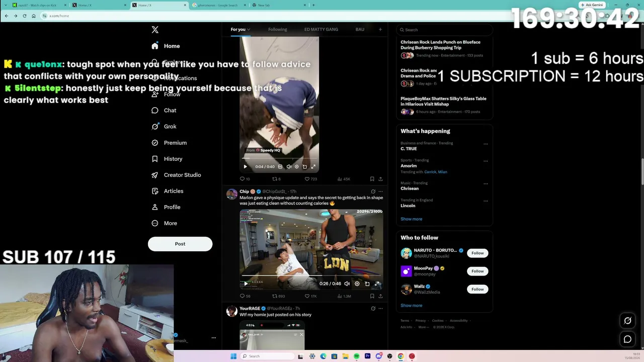This screenshot has height=362, width=644.
Task: Toggle captions on the Speedy HQ video
Action: click(x=280, y=166)
